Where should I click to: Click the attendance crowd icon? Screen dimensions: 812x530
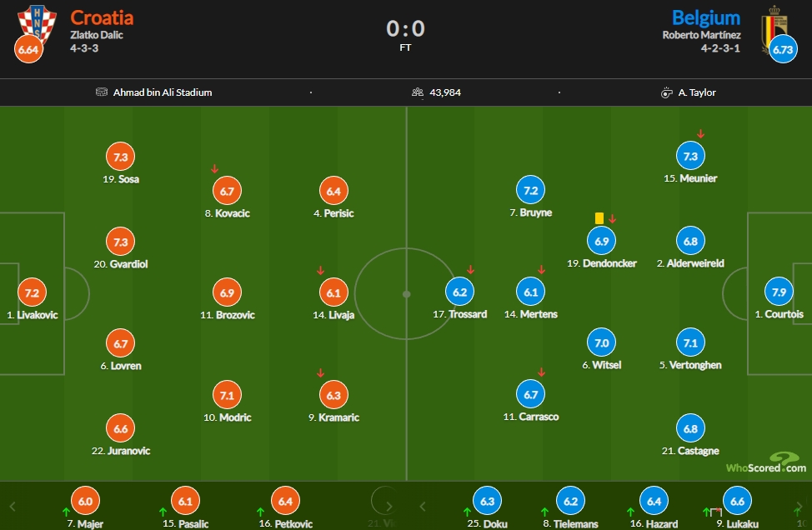click(418, 92)
